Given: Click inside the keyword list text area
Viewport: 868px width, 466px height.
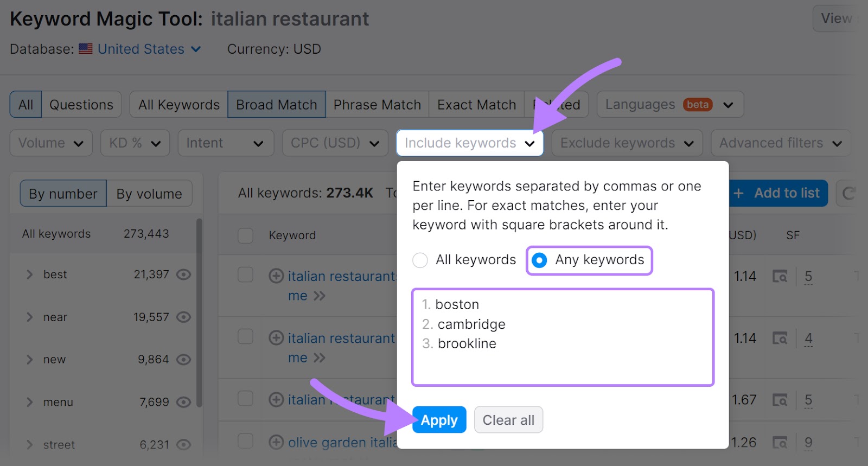Looking at the screenshot, I should tap(563, 337).
